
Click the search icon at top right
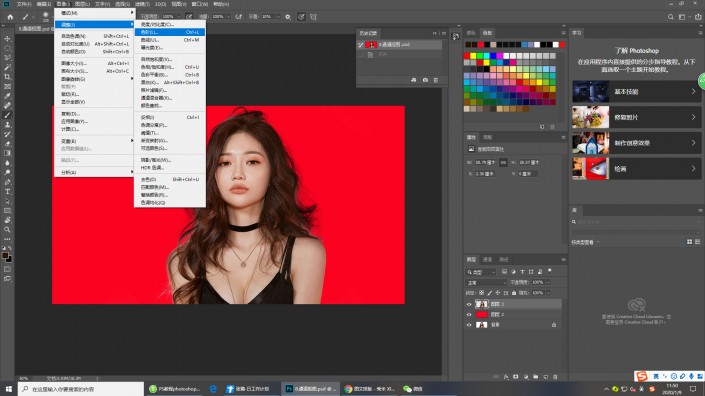pos(670,17)
